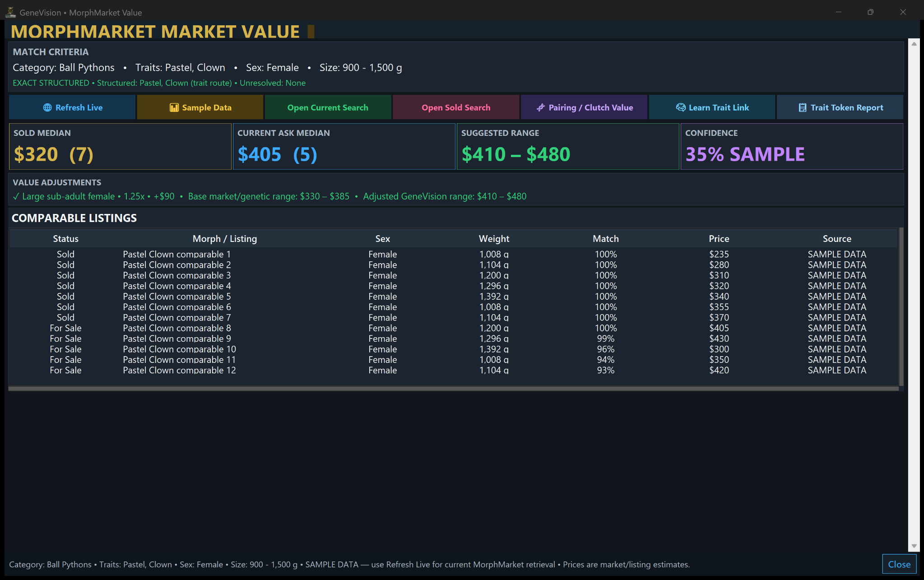The height and width of the screenshot is (580, 924).
Task: Click the GeneVision app icon in title bar
Action: click(x=10, y=12)
